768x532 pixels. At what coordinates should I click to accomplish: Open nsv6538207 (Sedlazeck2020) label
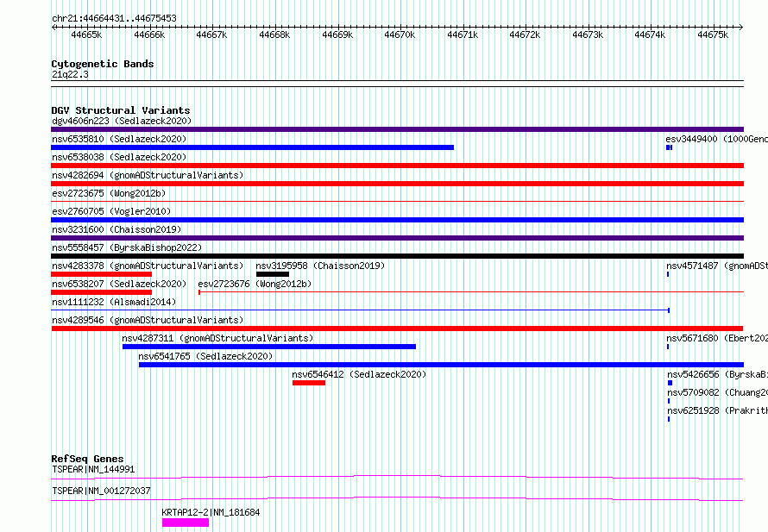(119, 284)
